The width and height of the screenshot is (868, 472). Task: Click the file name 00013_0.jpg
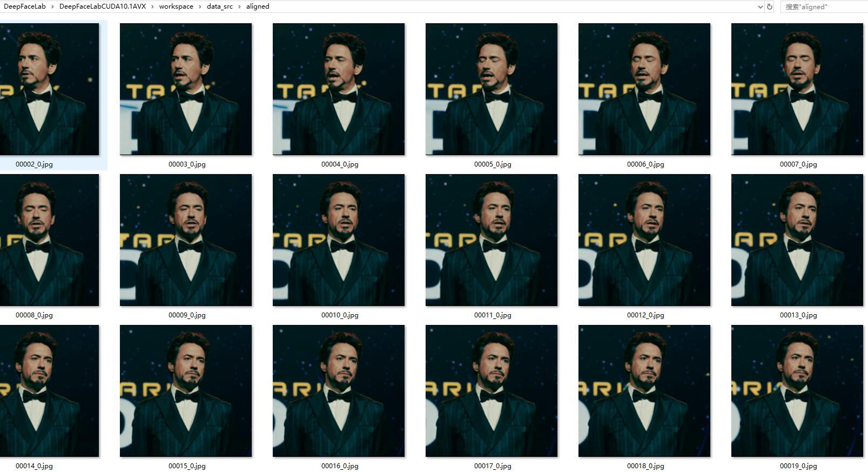798,315
